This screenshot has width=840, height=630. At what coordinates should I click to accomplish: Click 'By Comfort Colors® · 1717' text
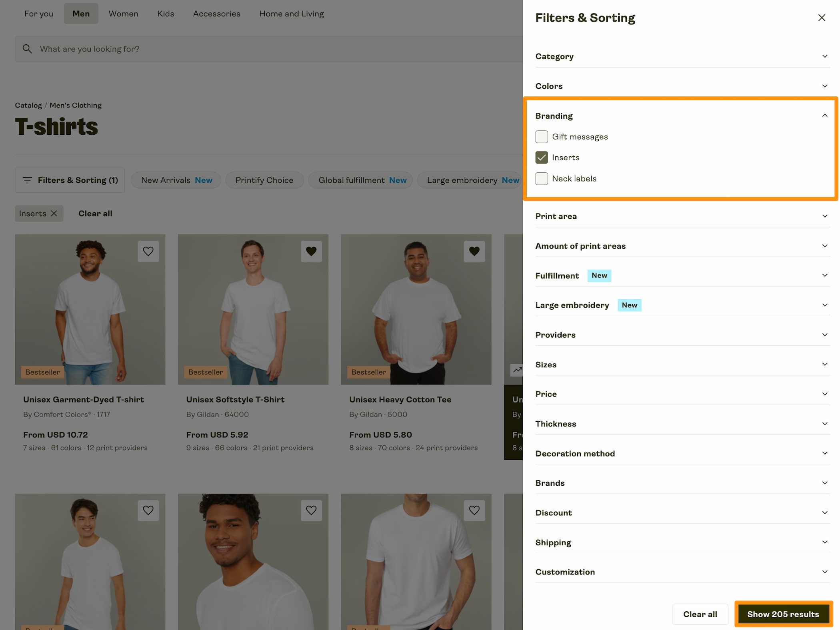pos(67,415)
